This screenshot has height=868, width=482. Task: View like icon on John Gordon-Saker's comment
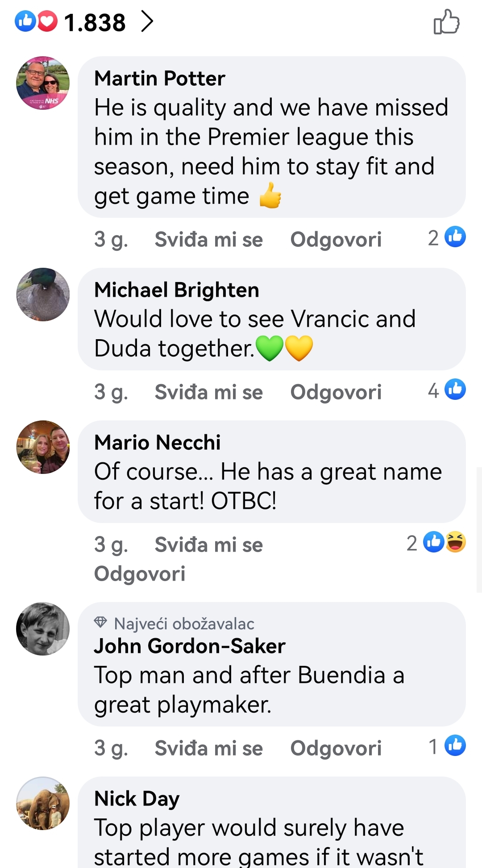tap(455, 745)
